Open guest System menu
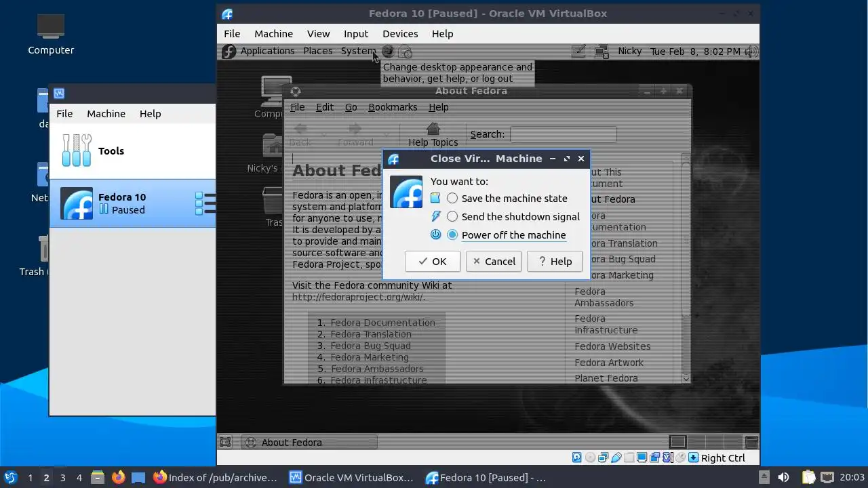 pyautogui.click(x=358, y=52)
